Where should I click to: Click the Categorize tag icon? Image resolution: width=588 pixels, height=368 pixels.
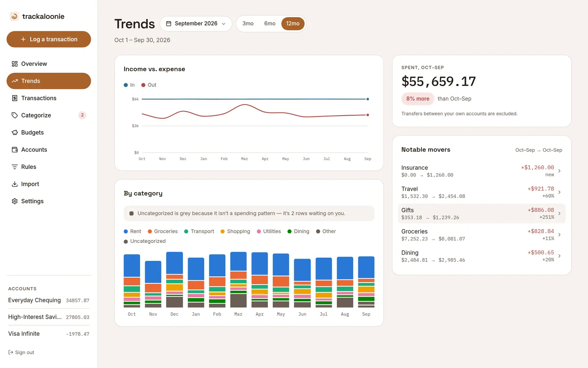click(x=15, y=115)
